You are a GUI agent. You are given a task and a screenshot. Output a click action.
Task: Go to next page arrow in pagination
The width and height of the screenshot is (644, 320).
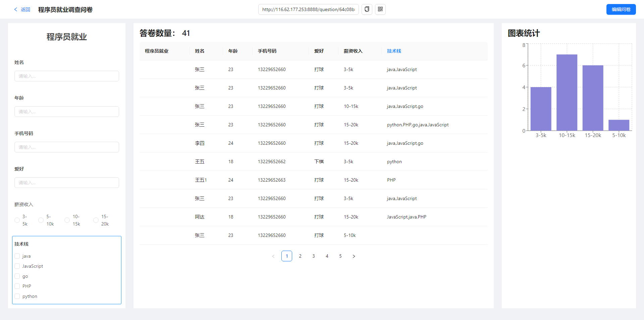354,256
